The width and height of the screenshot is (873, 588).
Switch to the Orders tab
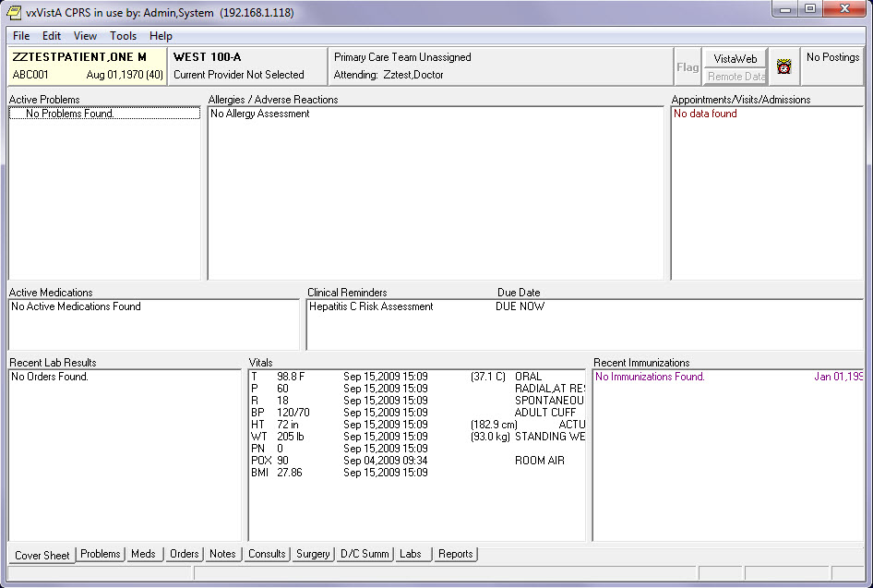[x=185, y=554]
